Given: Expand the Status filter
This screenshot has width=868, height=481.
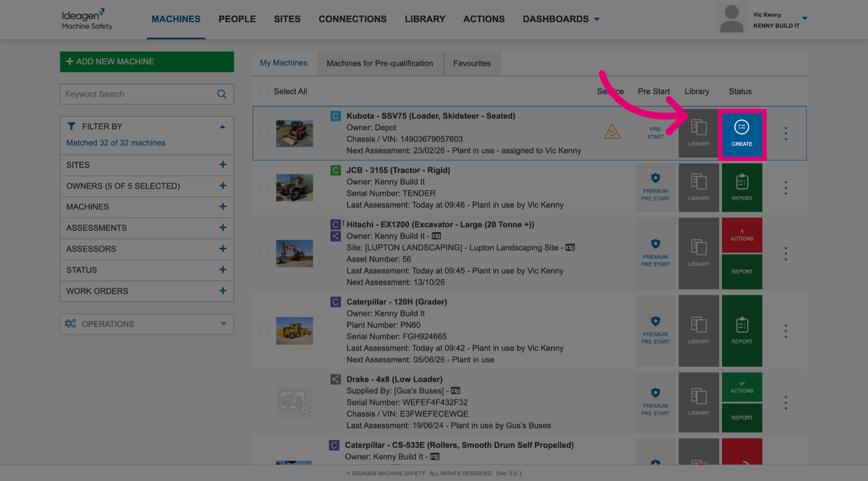Looking at the screenshot, I should 147,270.
